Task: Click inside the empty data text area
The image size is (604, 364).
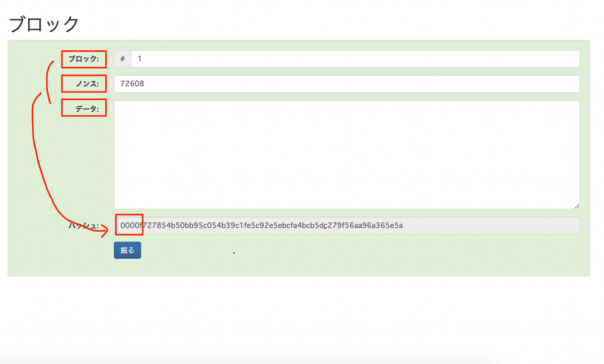Action: [347, 155]
